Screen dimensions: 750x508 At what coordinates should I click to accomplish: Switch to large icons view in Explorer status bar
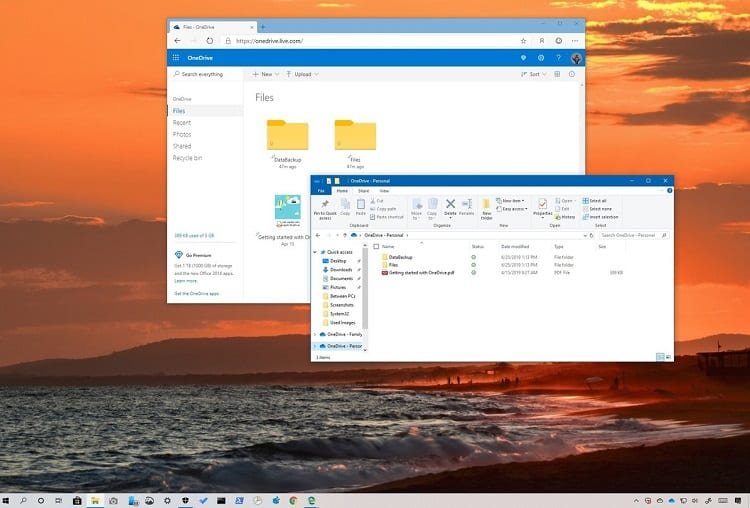668,357
